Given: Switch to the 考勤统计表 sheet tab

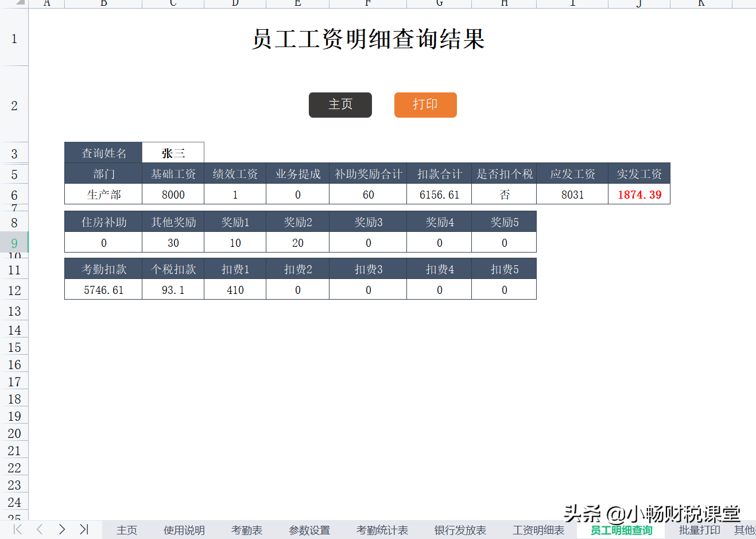Looking at the screenshot, I should click(382, 530).
